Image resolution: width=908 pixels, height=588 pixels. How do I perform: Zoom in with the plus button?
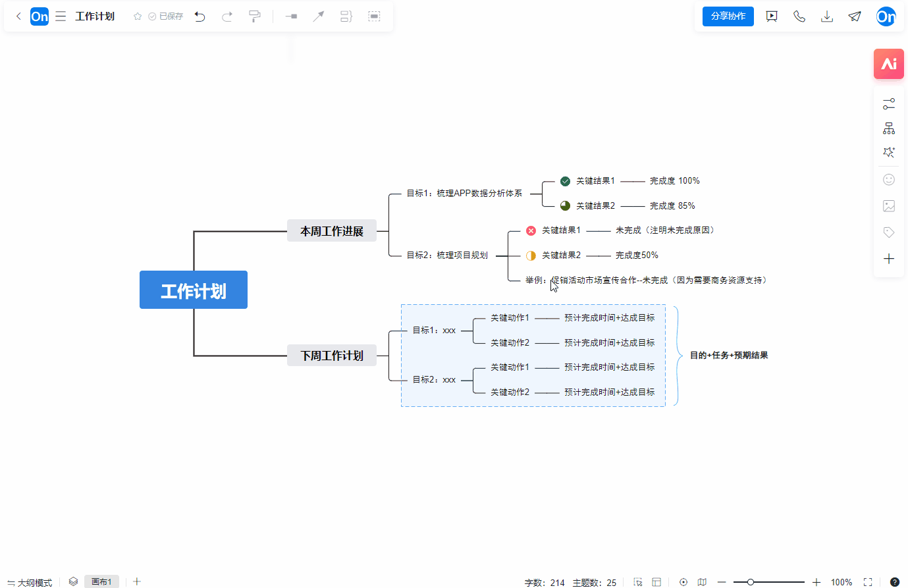click(816, 582)
